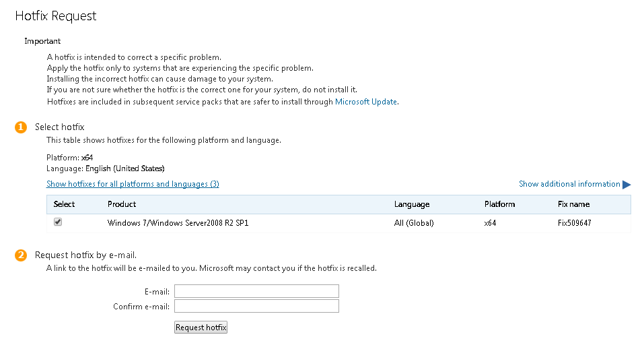The height and width of the screenshot is (341, 644).
Task: Show hotfixes for all platforms and languages
Action: click(x=133, y=184)
